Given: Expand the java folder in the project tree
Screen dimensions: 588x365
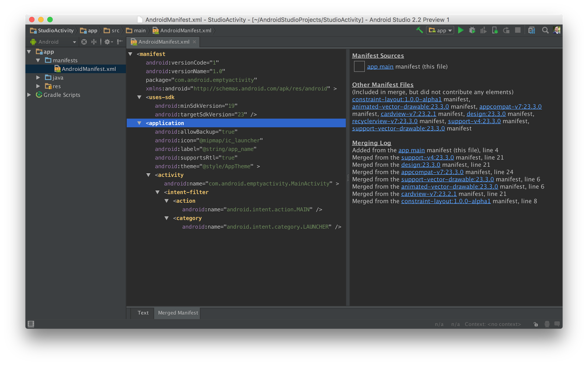Looking at the screenshot, I should click(x=38, y=78).
